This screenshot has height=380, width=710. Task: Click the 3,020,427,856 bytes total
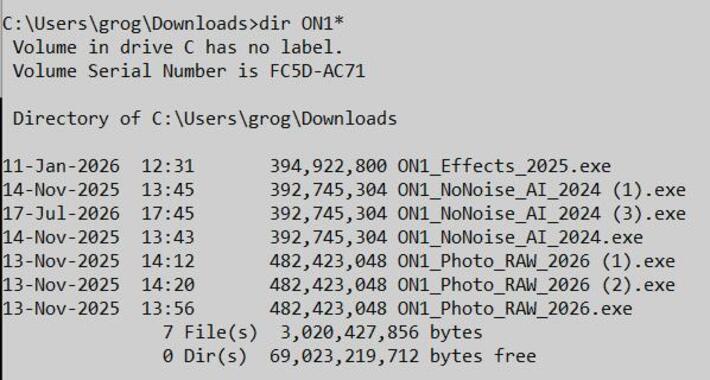click(x=381, y=332)
